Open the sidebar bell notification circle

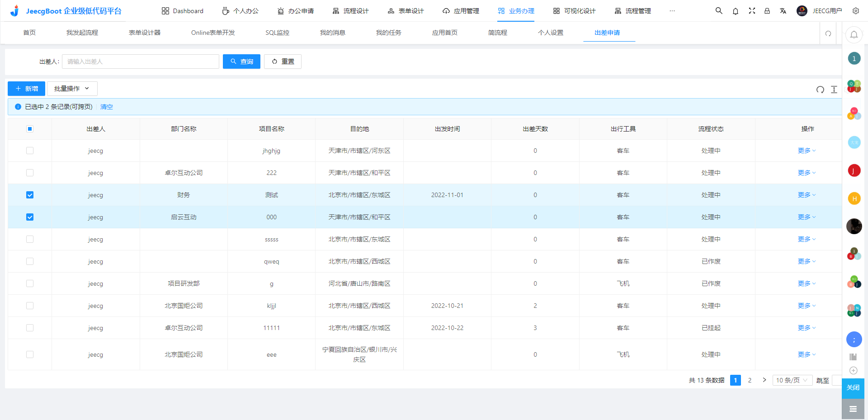pyautogui.click(x=854, y=34)
